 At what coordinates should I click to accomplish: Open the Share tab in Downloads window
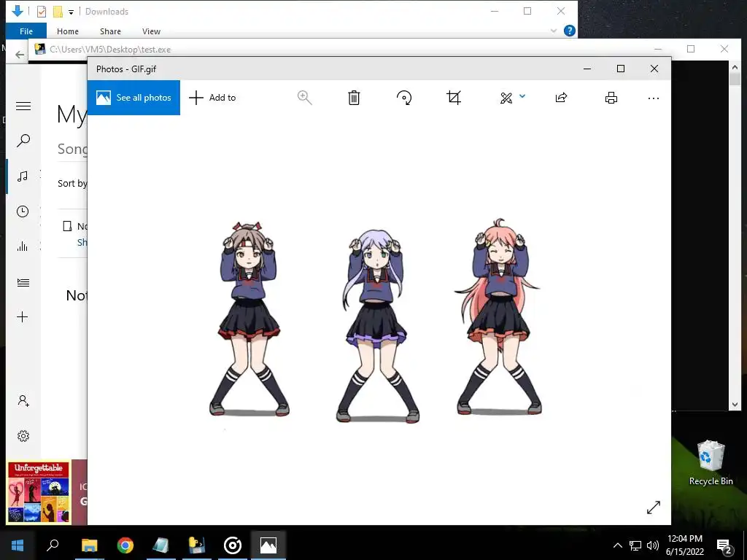(110, 31)
